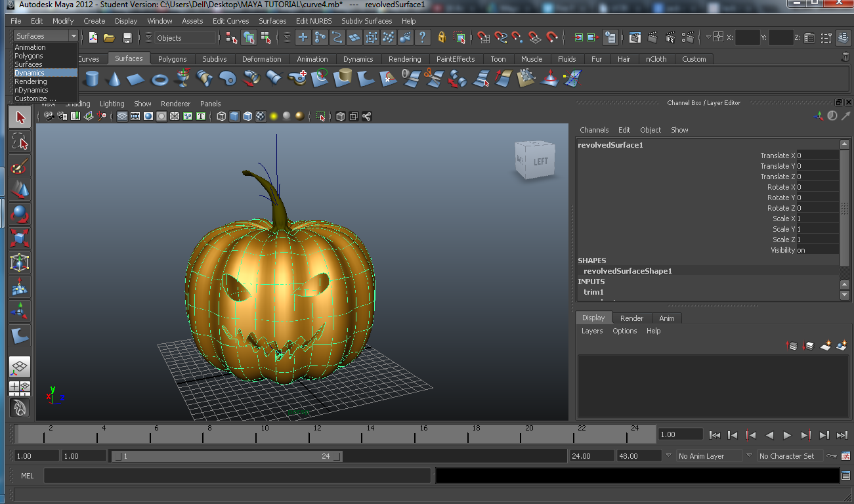The image size is (854, 504).
Task: Click the Translate X value field
Action: click(817, 156)
